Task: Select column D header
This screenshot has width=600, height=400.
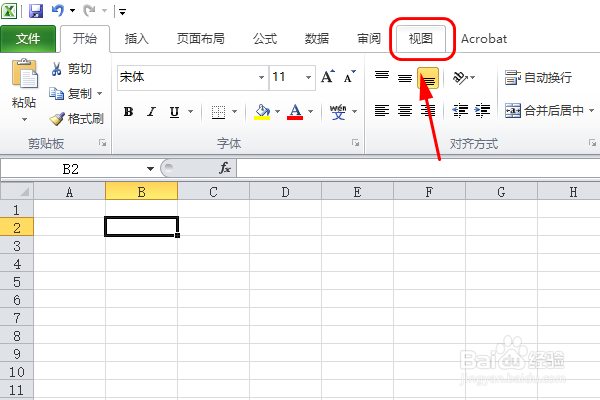Action: click(x=285, y=191)
